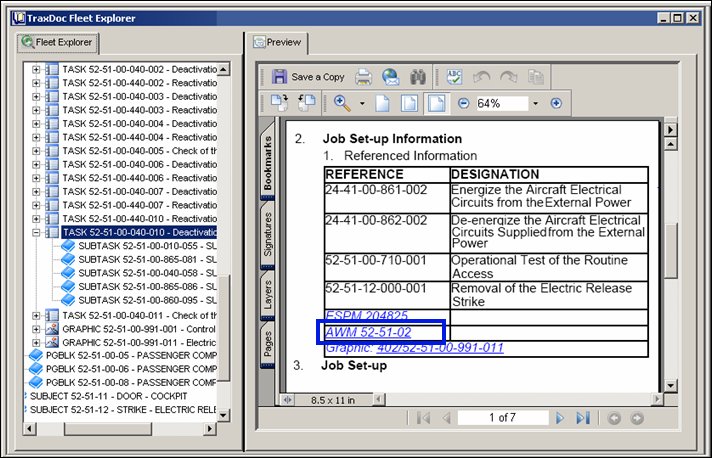Go to the next page

point(560,418)
